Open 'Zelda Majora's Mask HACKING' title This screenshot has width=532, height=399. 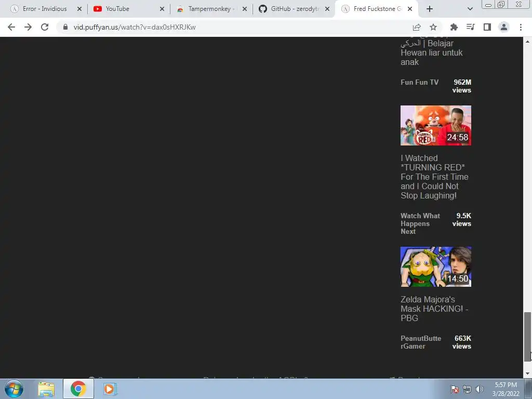(434, 309)
